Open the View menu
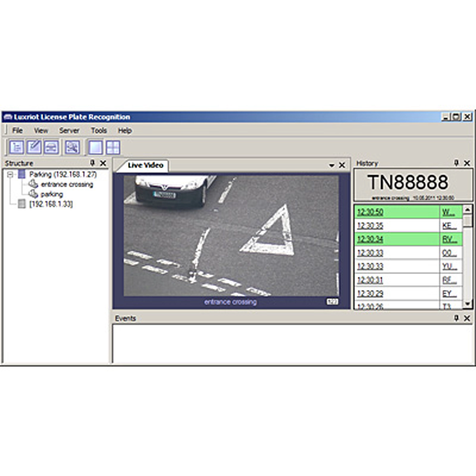This screenshot has width=476, height=476. tap(41, 130)
